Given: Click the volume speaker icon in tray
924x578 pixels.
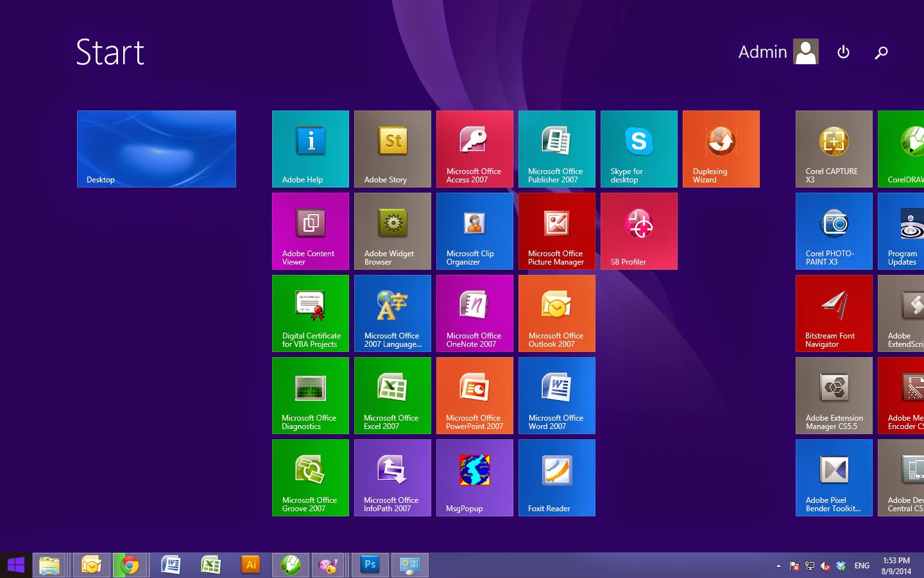Looking at the screenshot, I should point(825,566).
